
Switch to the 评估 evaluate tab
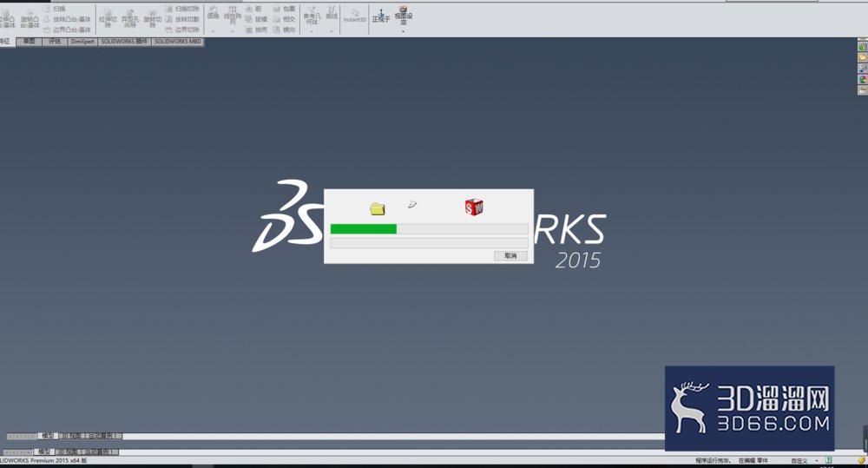(55, 42)
